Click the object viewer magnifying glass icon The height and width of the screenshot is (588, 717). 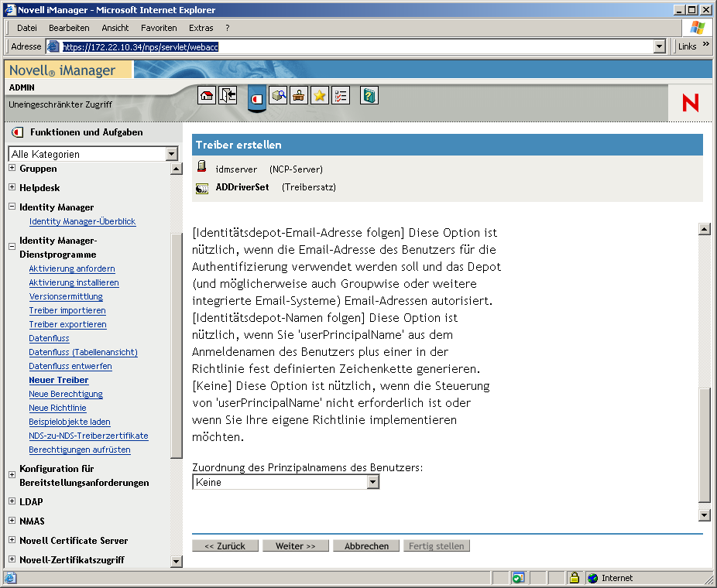(278, 94)
